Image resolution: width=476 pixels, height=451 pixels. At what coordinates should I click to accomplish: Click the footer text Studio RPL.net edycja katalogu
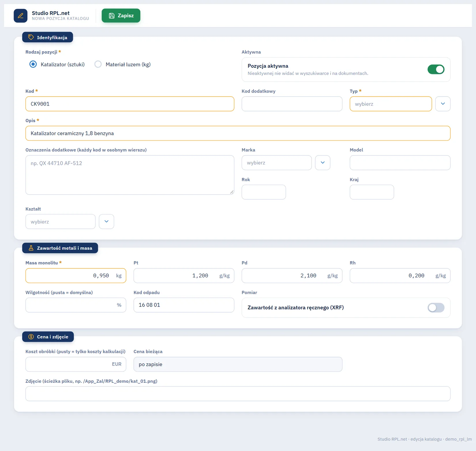424,439
